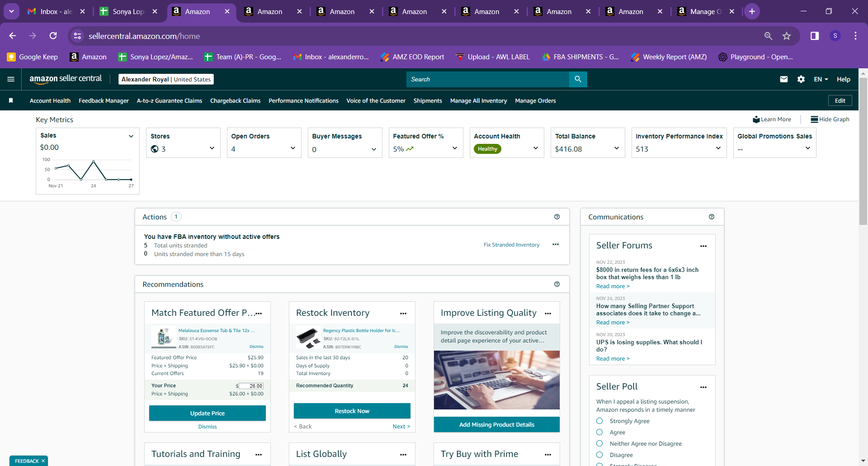The width and height of the screenshot is (868, 466).
Task: Expand the Featured Offer % dropdown
Action: point(455,148)
